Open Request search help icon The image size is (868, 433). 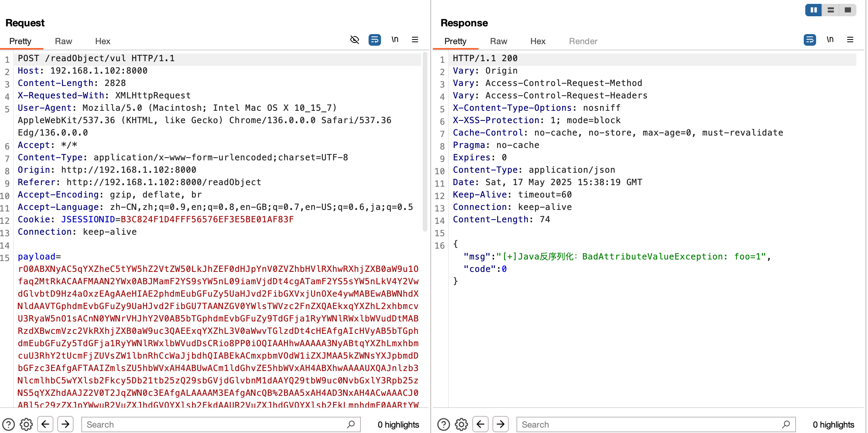(x=9, y=424)
